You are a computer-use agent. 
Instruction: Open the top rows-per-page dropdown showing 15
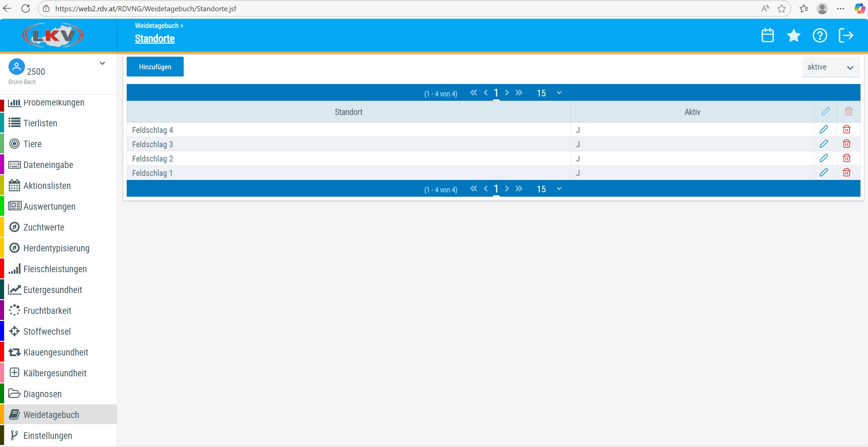click(x=549, y=93)
